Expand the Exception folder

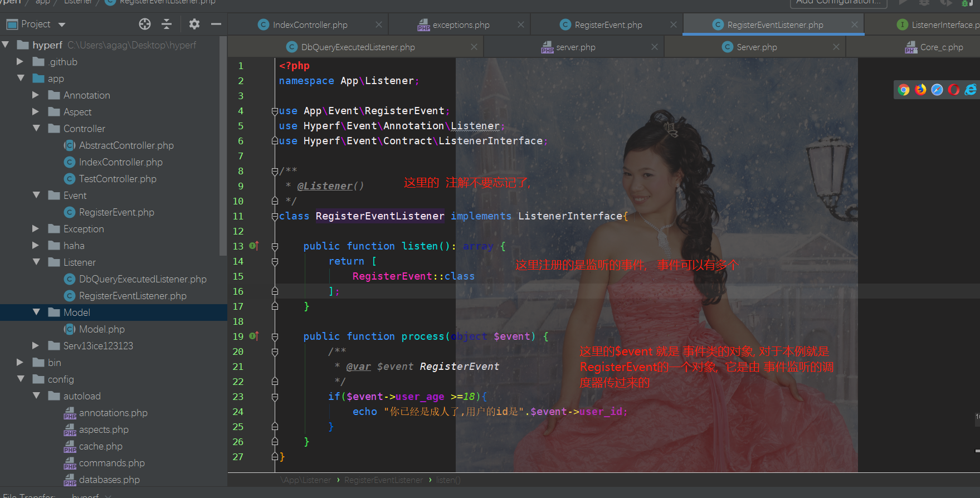(36, 228)
